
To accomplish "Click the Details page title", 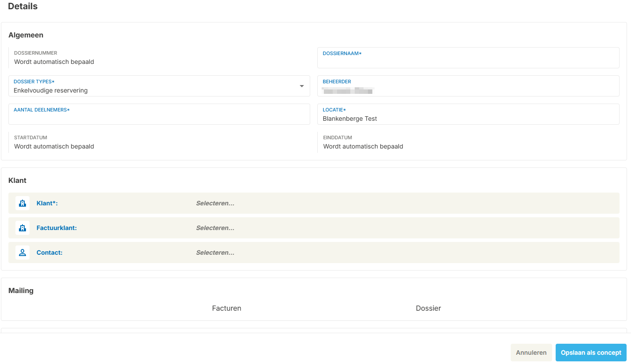I will [23, 6].
